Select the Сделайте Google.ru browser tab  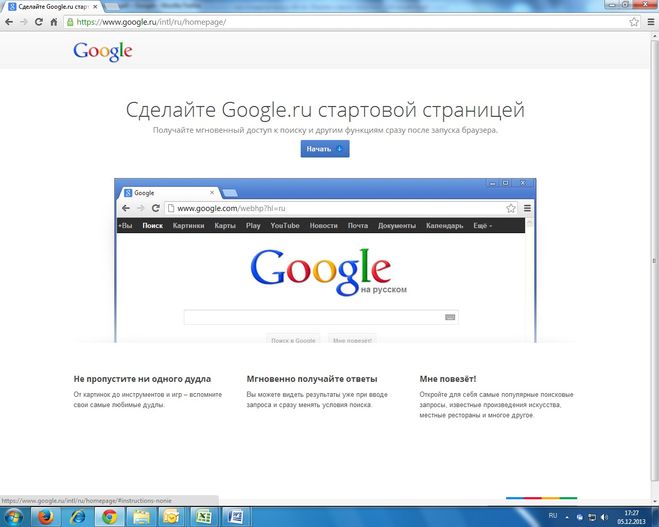(x=51, y=7)
